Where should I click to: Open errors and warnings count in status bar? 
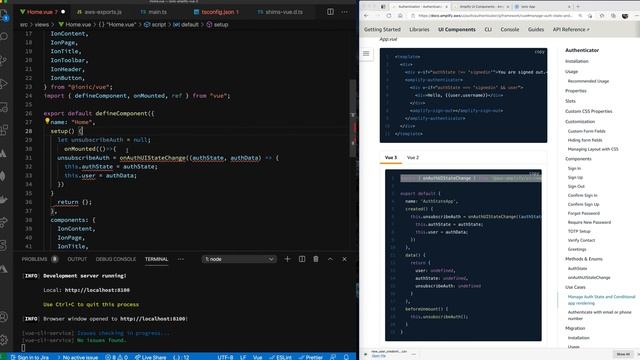(116, 357)
